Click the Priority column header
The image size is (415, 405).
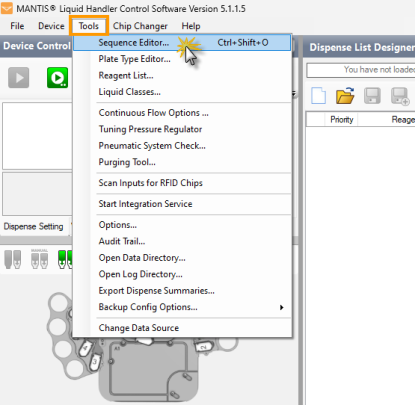pos(341,120)
